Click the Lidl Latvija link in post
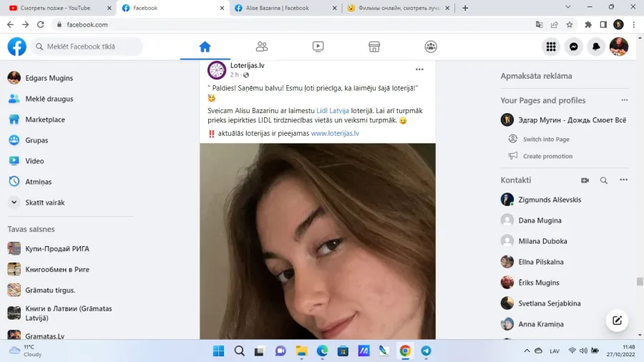 click(x=333, y=110)
